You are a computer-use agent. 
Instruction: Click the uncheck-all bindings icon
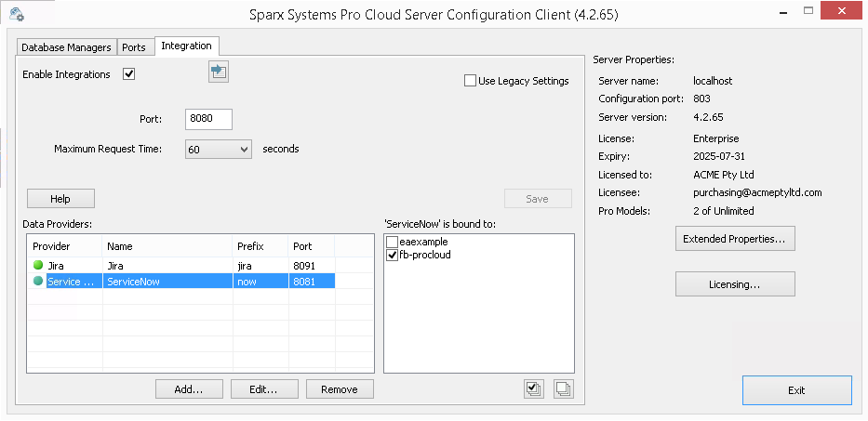pyautogui.click(x=563, y=389)
